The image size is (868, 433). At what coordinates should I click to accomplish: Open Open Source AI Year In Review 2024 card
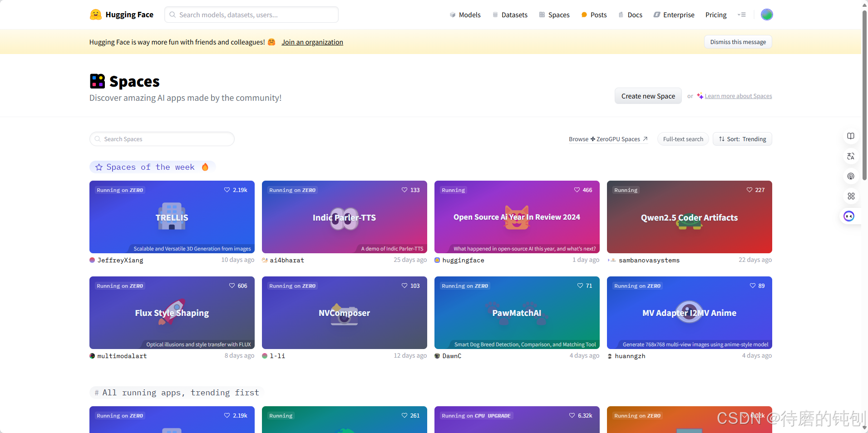pyautogui.click(x=517, y=217)
